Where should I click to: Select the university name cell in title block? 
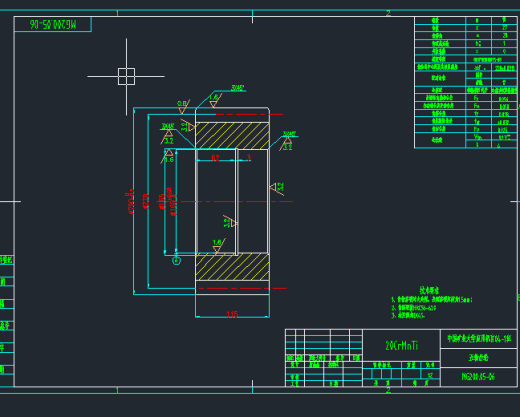[479, 339]
